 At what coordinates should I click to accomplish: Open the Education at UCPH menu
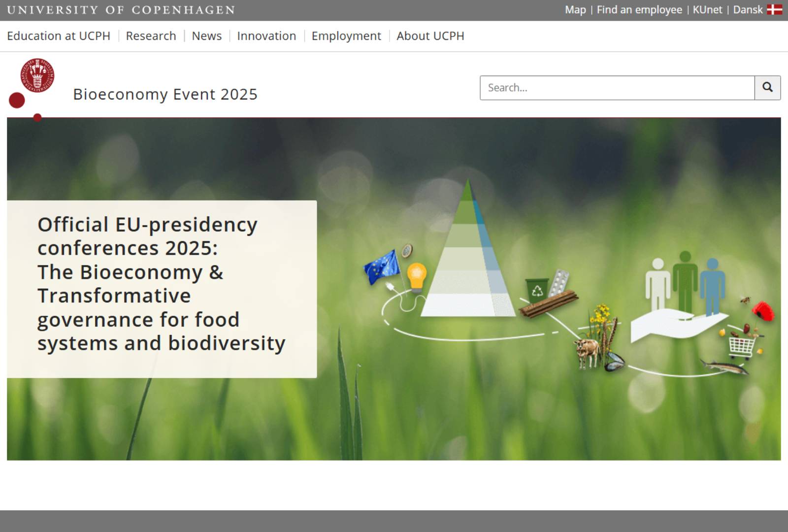[59, 36]
